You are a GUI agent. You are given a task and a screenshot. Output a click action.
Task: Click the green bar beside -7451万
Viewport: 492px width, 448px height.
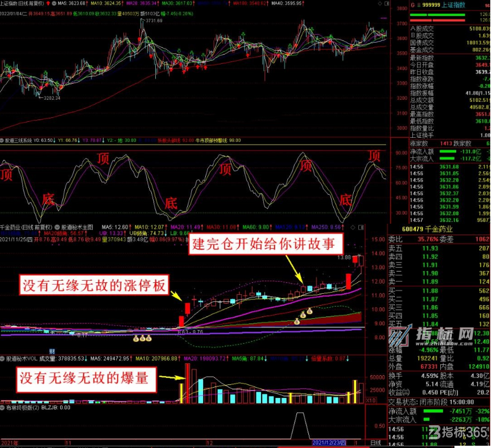(x=433, y=411)
